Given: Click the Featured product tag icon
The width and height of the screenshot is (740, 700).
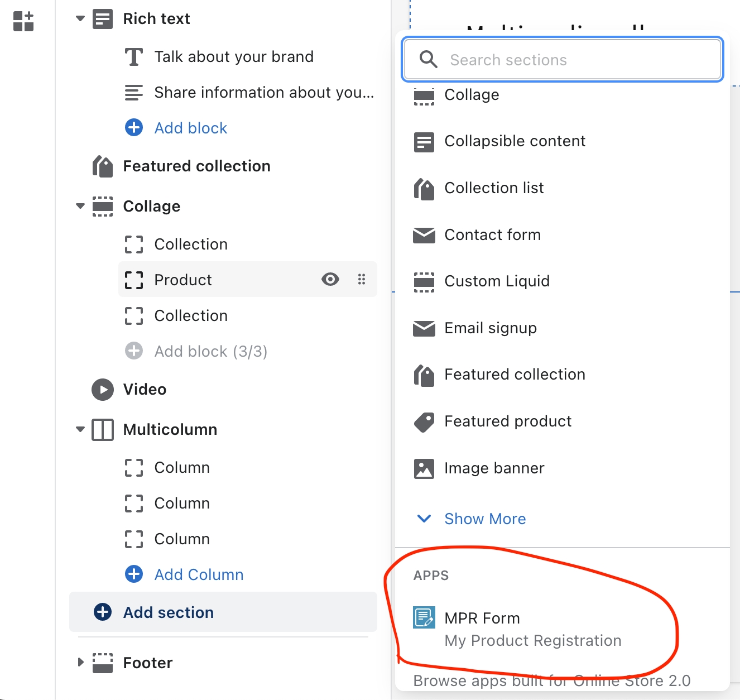Looking at the screenshot, I should coord(424,422).
